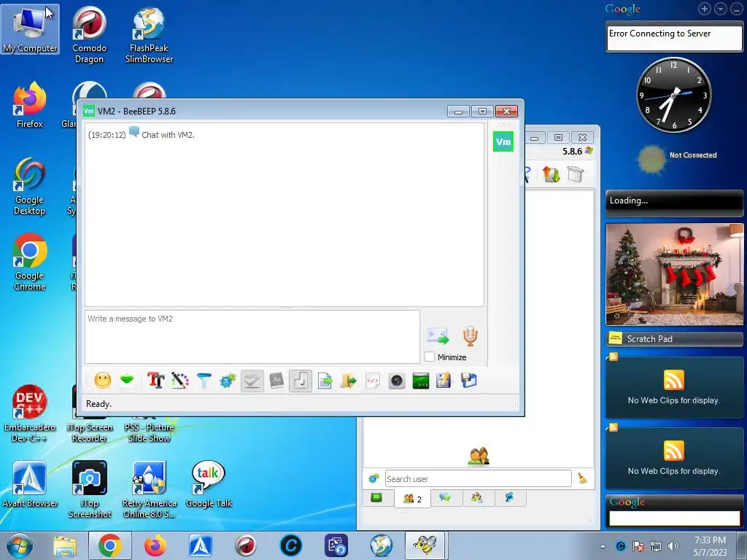Click the green Vm user avatar

[503, 141]
